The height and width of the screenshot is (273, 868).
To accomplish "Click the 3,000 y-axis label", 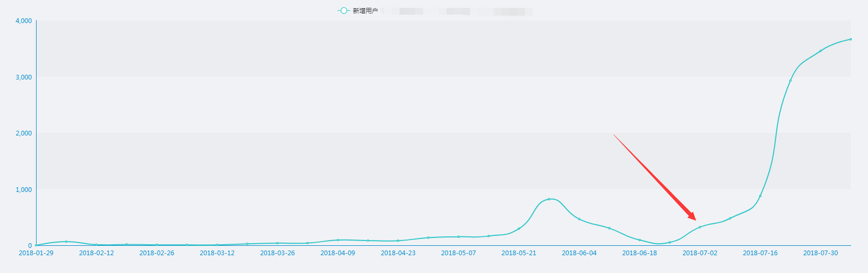I will pos(24,77).
